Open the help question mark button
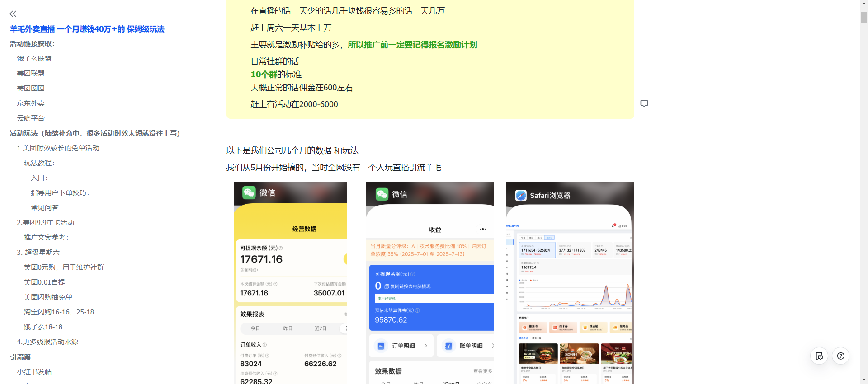Image resolution: width=868 pixels, height=384 pixels. [840, 356]
